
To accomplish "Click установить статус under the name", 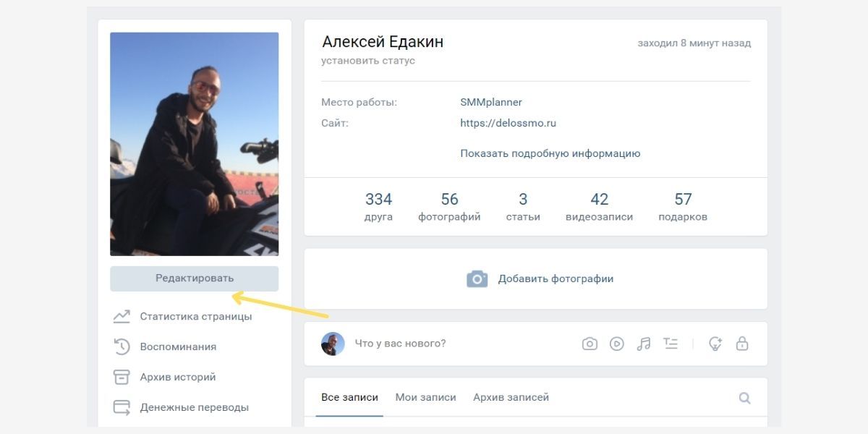I will click(x=368, y=61).
